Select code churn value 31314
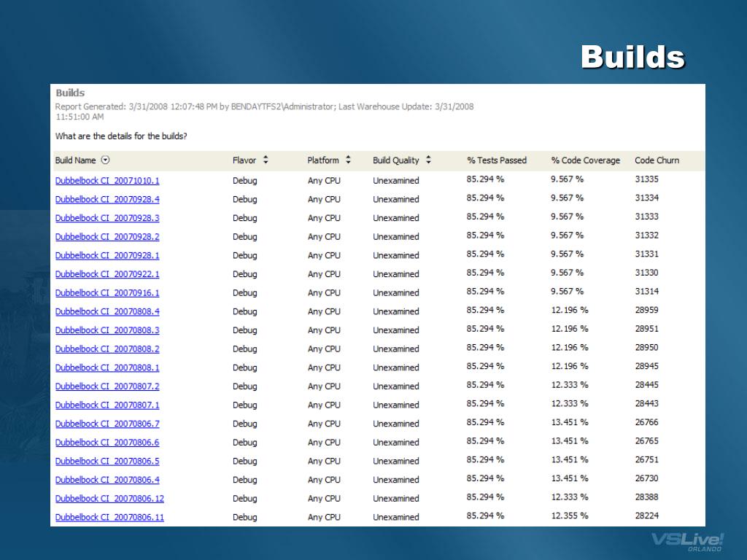The height and width of the screenshot is (560, 747). (646, 291)
